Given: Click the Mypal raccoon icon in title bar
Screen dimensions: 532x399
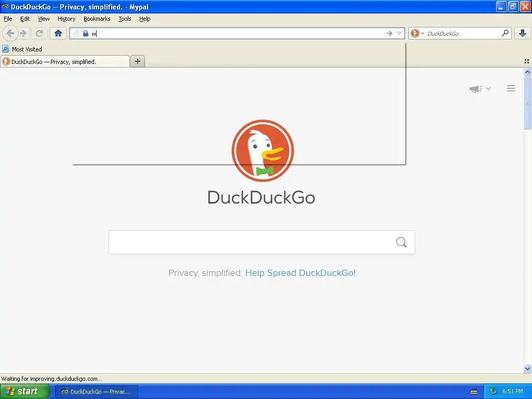Looking at the screenshot, I should click(5, 6).
